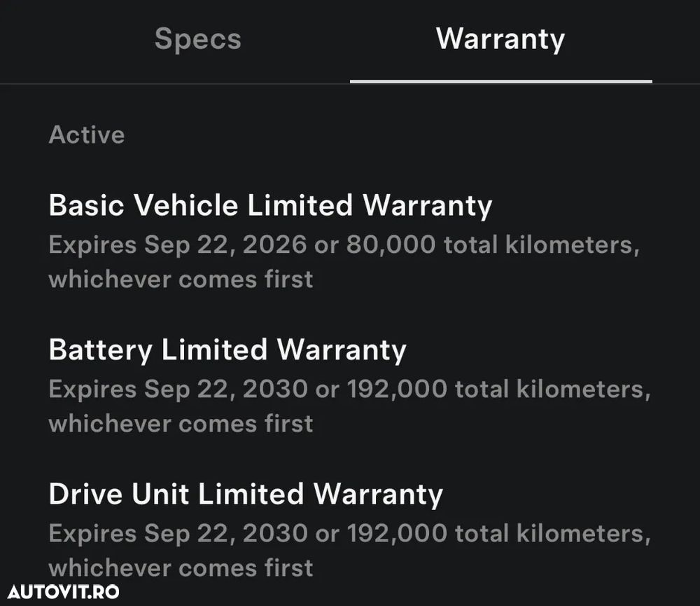Image resolution: width=700 pixels, height=606 pixels.
Task: Click the white underline beneath Warranty tab
Action: click(500, 81)
